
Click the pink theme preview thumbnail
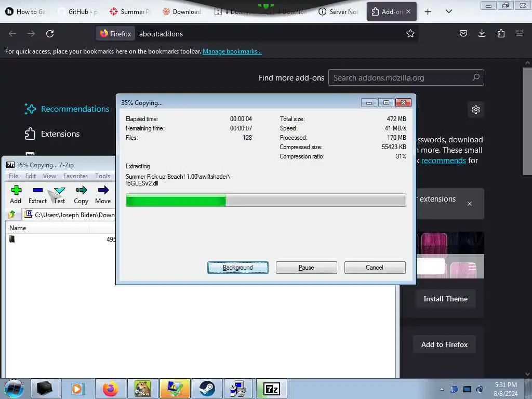(450, 255)
